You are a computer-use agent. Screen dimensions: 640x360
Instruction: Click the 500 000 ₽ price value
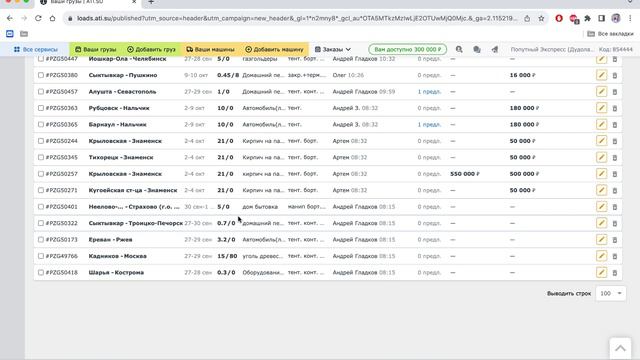[524, 174]
